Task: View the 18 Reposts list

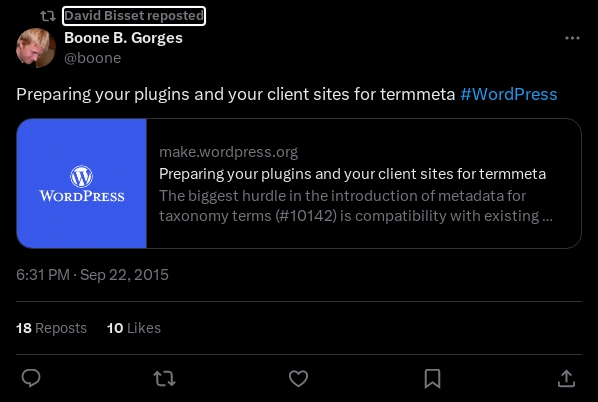Action: [x=51, y=328]
